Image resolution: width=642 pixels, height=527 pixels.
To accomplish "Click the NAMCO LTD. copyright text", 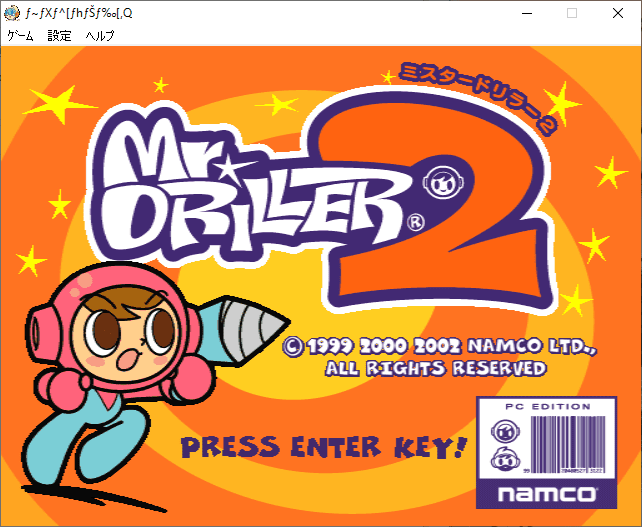I will 440,357.
